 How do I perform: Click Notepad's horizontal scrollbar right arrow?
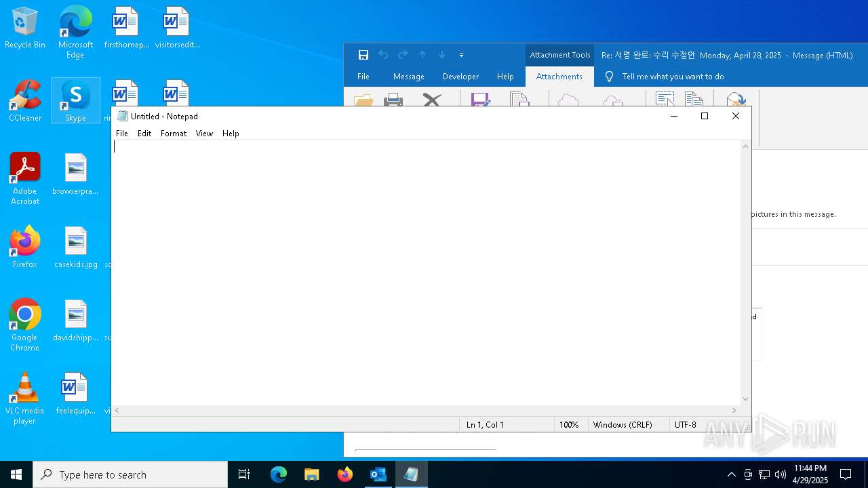pos(734,410)
